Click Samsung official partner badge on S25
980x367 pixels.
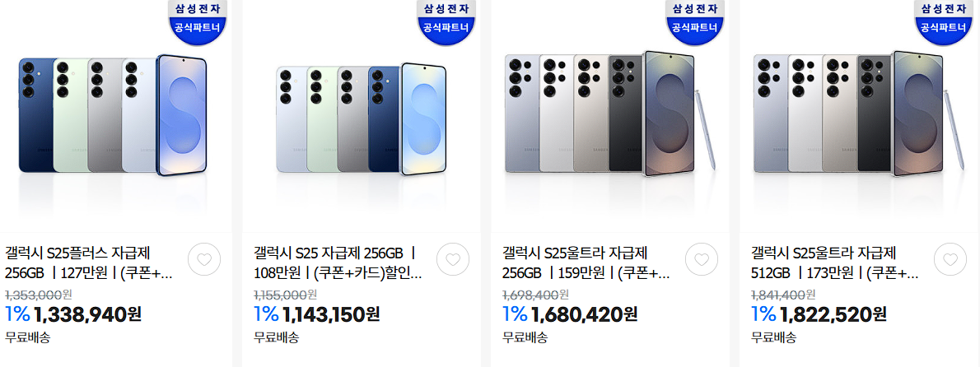(x=447, y=19)
